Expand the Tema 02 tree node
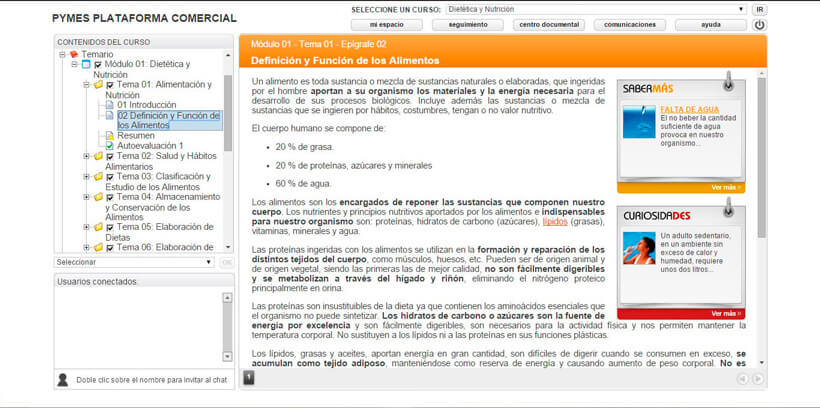This screenshot has height=408, width=820. tap(86, 156)
